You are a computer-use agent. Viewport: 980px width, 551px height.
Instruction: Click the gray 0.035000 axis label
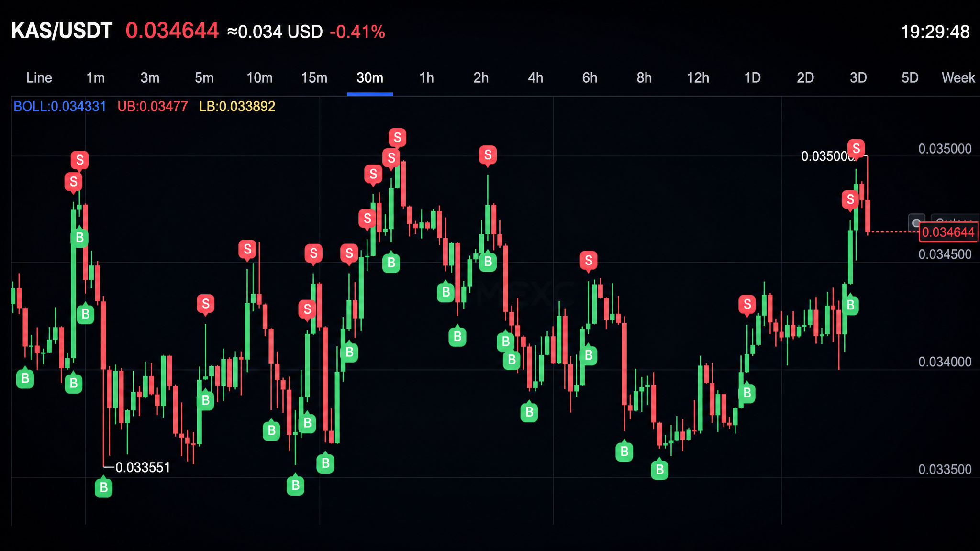tap(945, 149)
